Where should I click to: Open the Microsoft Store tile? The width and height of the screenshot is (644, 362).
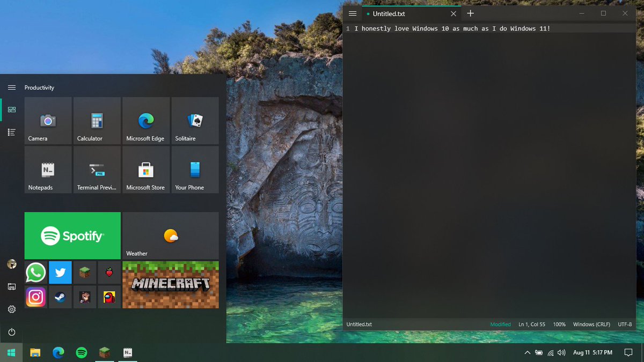click(145, 169)
